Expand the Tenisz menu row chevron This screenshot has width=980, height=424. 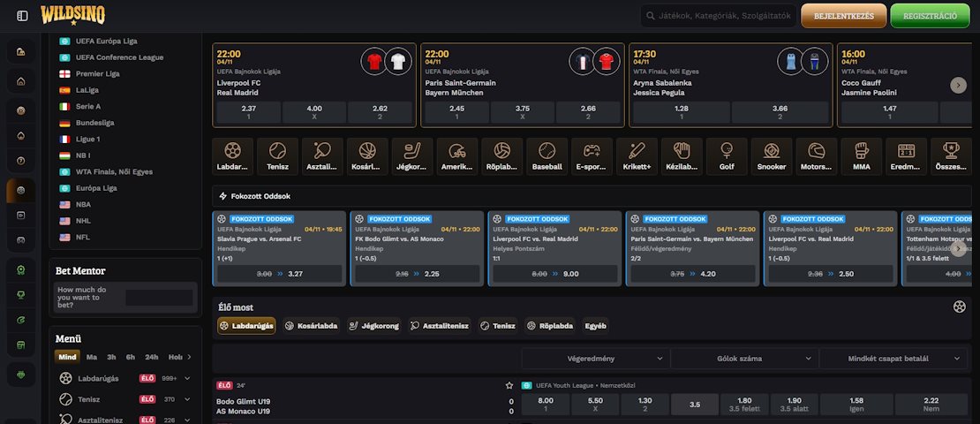[187, 399]
